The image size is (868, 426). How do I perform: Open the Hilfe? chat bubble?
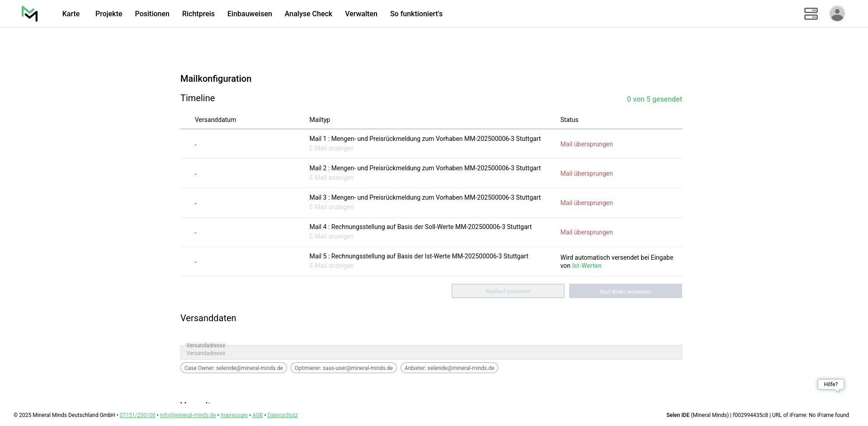tap(830, 384)
